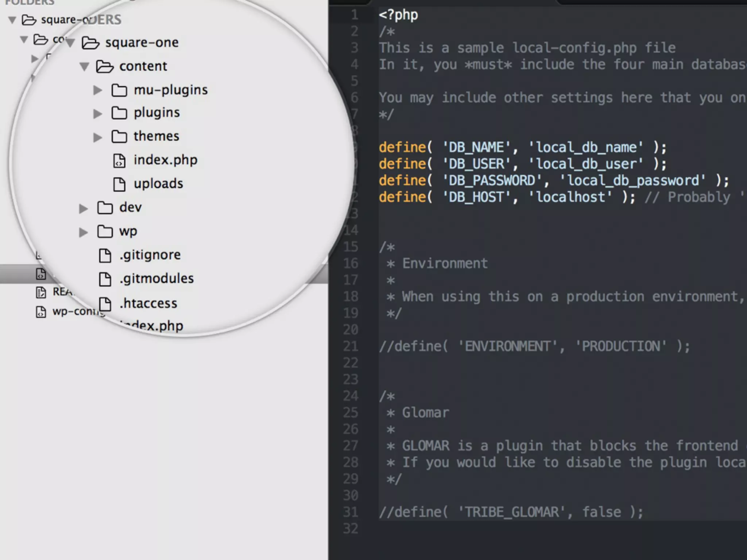Click the plugins folder icon
Screen dimensions: 747x560
coord(119,113)
